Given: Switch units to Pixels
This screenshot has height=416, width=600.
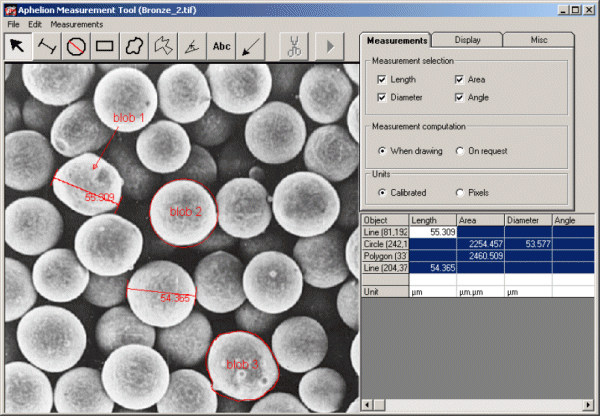Looking at the screenshot, I should coord(460,193).
